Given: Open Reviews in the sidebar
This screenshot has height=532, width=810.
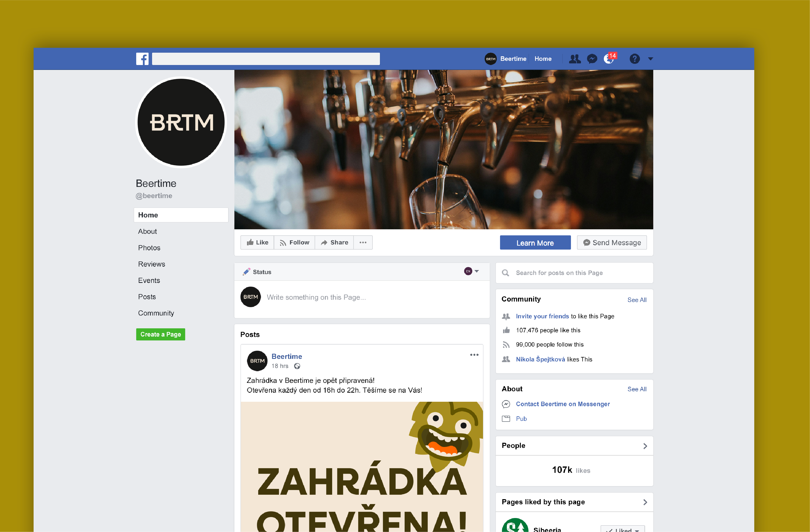Looking at the screenshot, I should pos(151,264).
